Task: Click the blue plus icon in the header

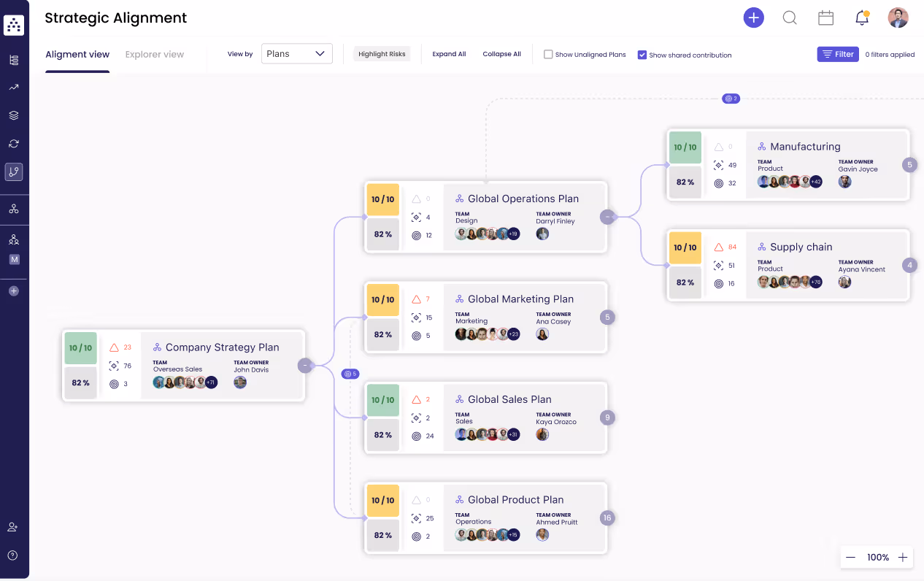Action: pyautogui.click(x=753, y=18)
